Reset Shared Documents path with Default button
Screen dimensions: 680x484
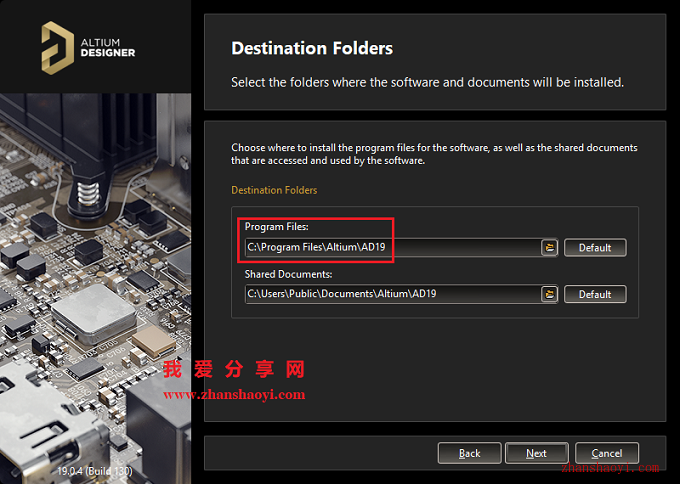(595, 294)
